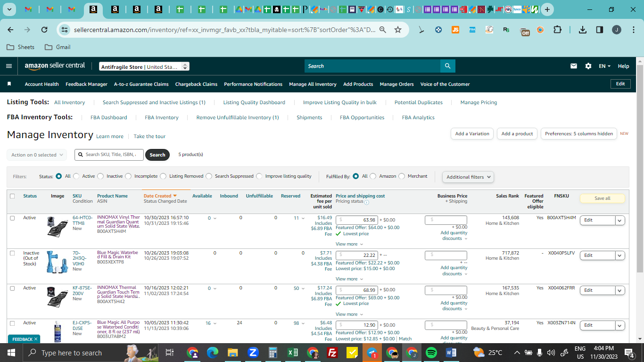Expand the Additional filters dropdown
Viewport: 644px width, 362px height.
468,177
